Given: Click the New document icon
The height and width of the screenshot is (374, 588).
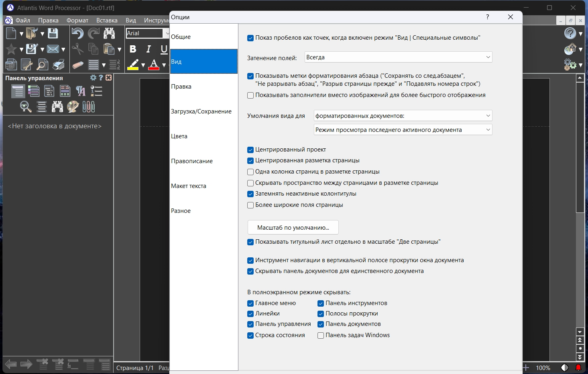Looking at the screenshot, I should [11, 33].
